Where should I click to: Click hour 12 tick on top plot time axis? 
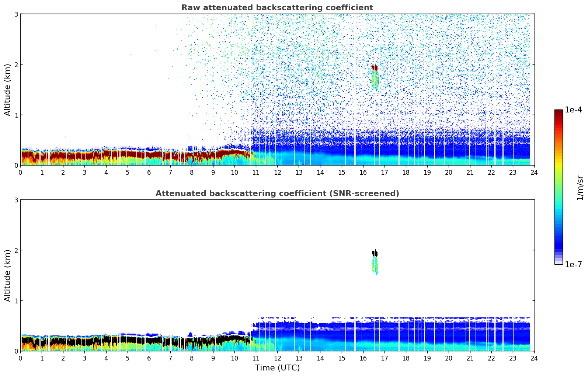click(x=278, y=172)
